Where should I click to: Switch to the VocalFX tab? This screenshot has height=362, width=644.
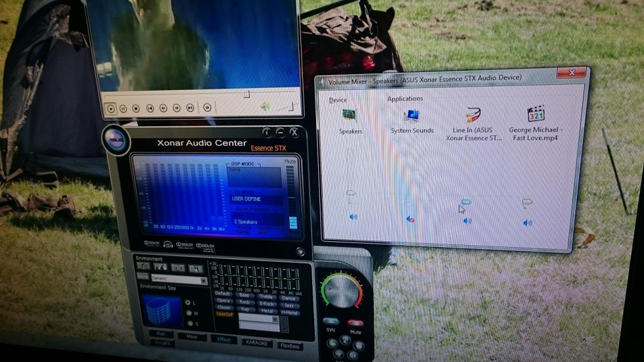click(x=162, y=343)
